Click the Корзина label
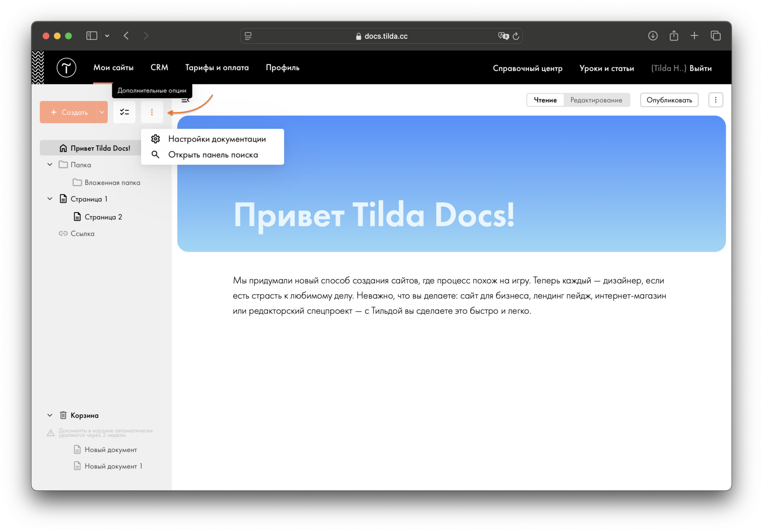Viewport: 763px width, 532px height. click(x=84, y=415)
